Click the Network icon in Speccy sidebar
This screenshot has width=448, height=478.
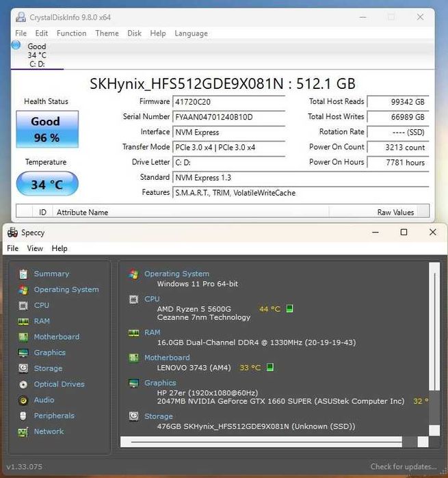pyautogui.click(x=23, y=431)
